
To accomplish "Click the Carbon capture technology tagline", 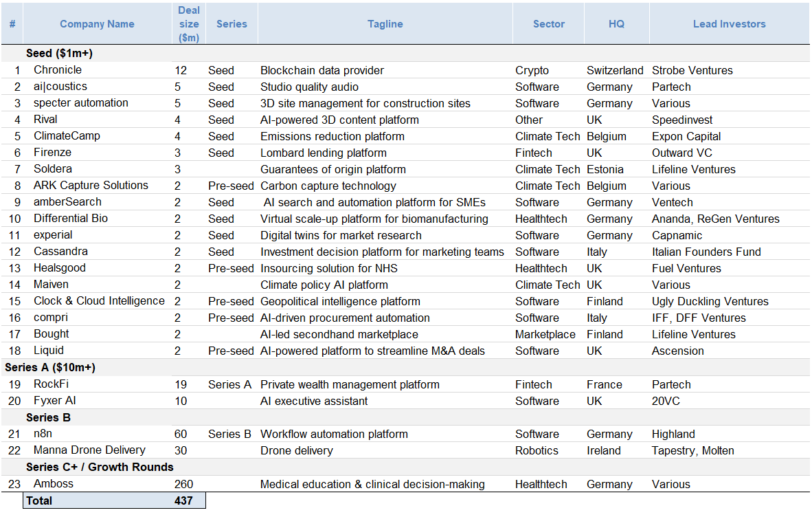I will (x=328, y=186).
